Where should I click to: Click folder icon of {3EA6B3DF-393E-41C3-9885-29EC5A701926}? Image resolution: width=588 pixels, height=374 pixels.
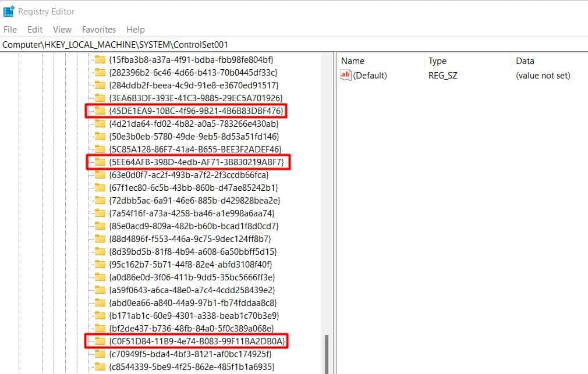(100, 98)
